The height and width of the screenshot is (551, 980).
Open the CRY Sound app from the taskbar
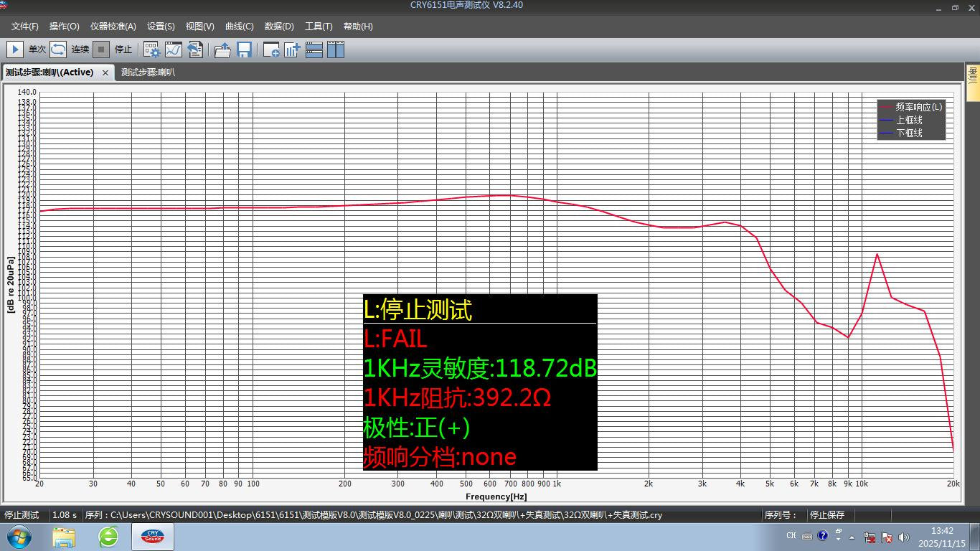[151, 535]
